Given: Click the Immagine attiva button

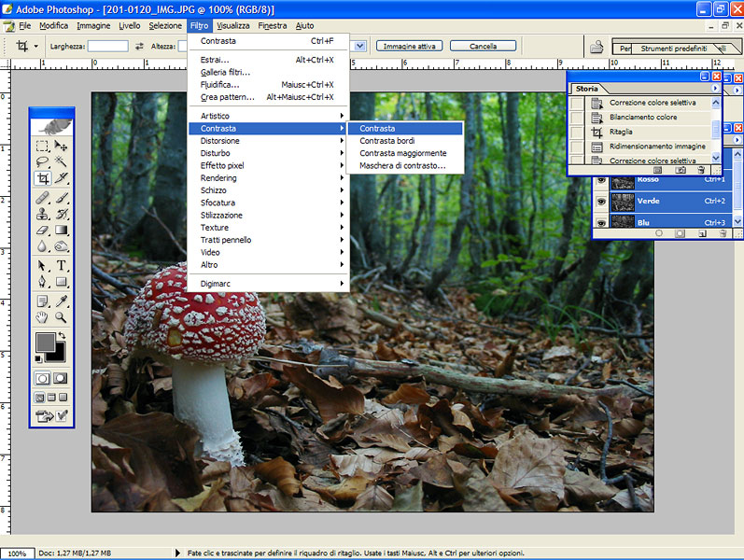Looking at the screenshot, I should tap(409, 46).
